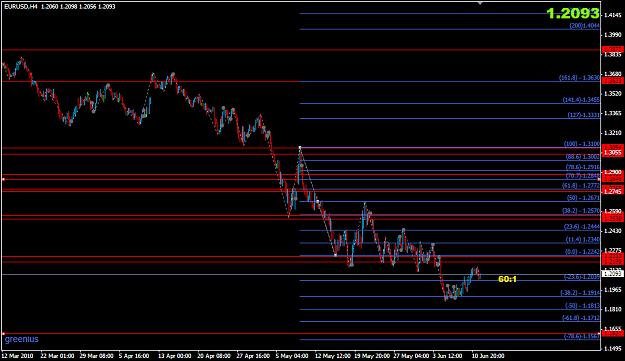The image size is (625, 361).
Task: Click the 27 Apr 16:00 date label
Action: click(x=253, y=356)
